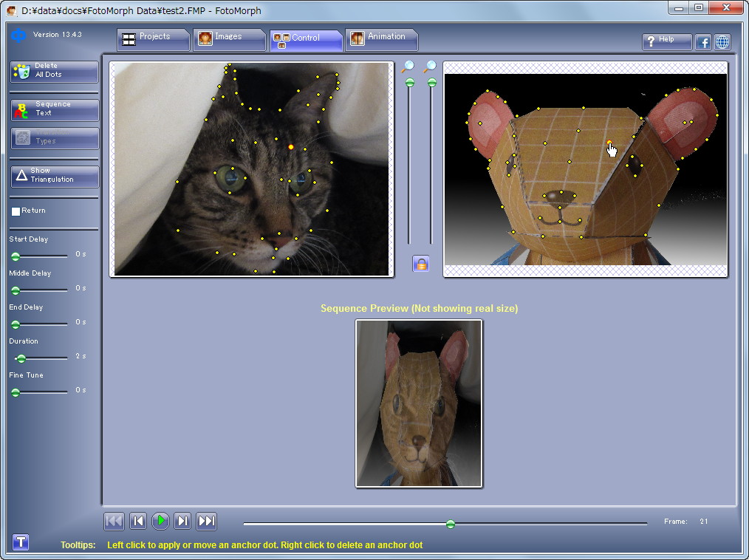The image size is (749, 560).
Task: Click the sequence preview thumbnail
Action: (419, 404)
